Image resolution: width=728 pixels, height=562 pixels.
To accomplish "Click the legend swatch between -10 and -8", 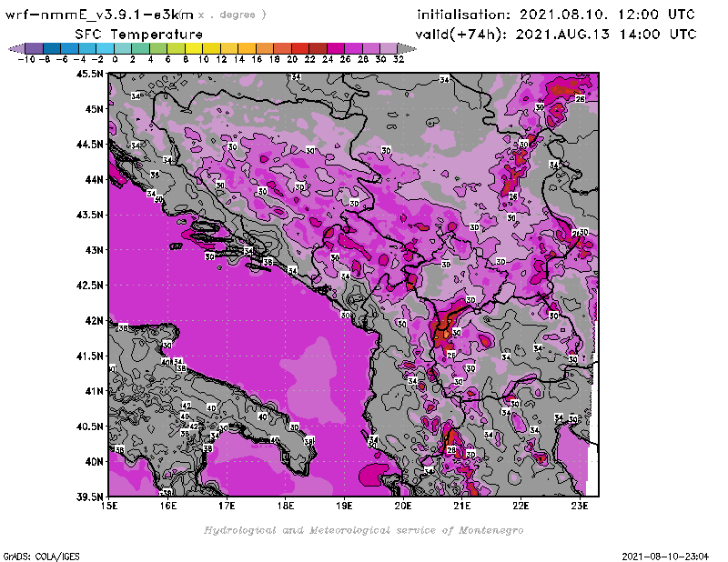I will point(35,48).
